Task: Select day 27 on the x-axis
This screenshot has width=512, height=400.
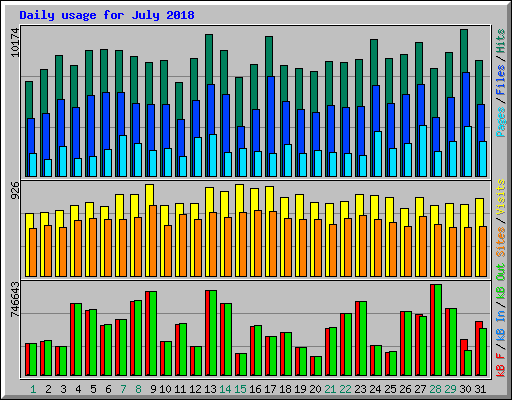Action: click(420, 389)
